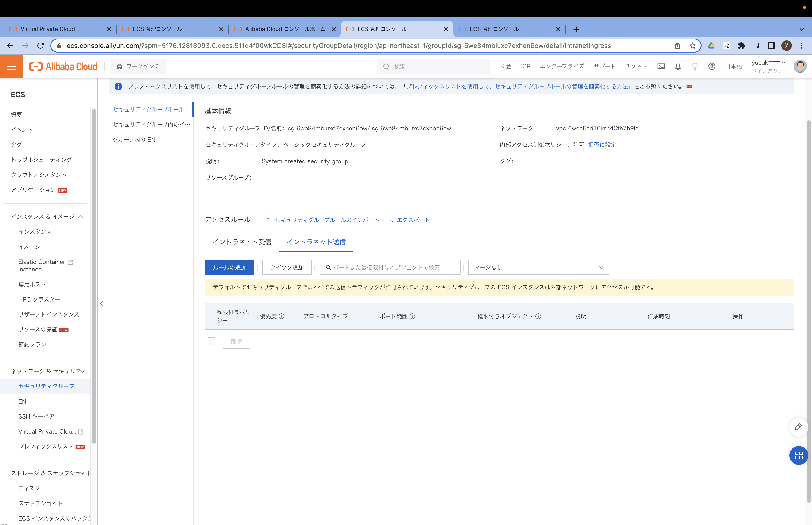
Task: Click the lightbulb suggestions icon
Action: pos(695,66)
